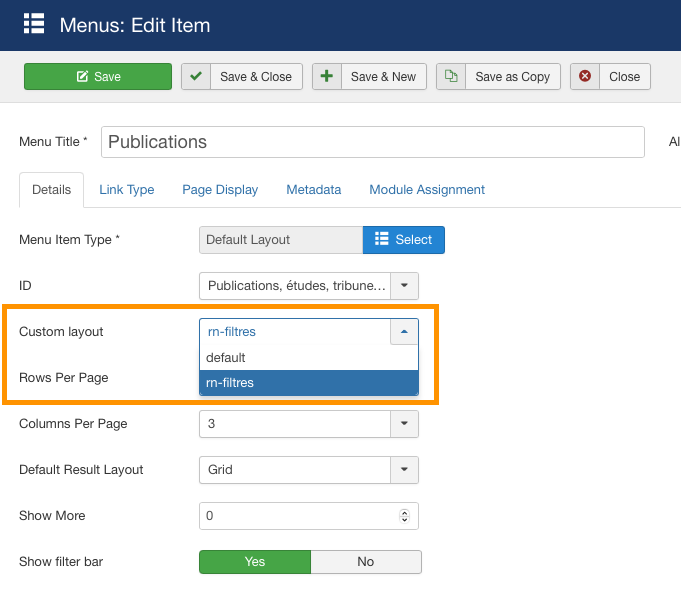Click the copy icon beside Save as Copy
The width and height of the screenshot is (681, 593).
tap(451, 77)
